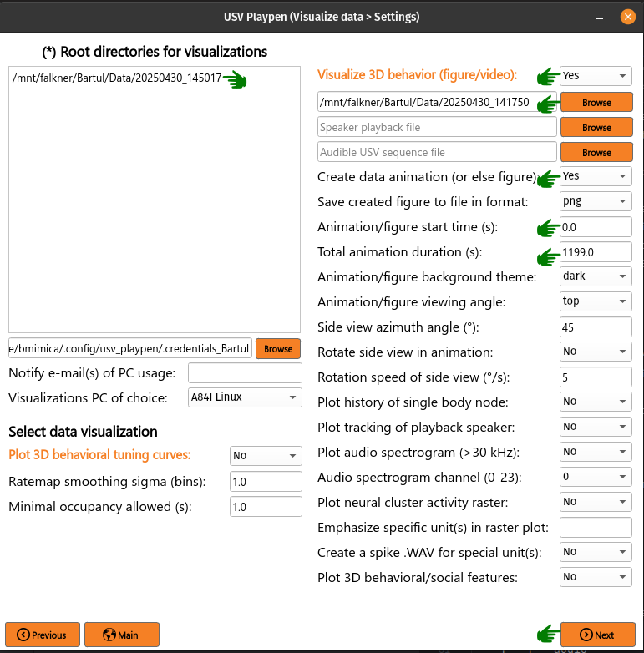This screenshot has height=653, width=644.
Task: Click the Next button
Action: point(597,635)
